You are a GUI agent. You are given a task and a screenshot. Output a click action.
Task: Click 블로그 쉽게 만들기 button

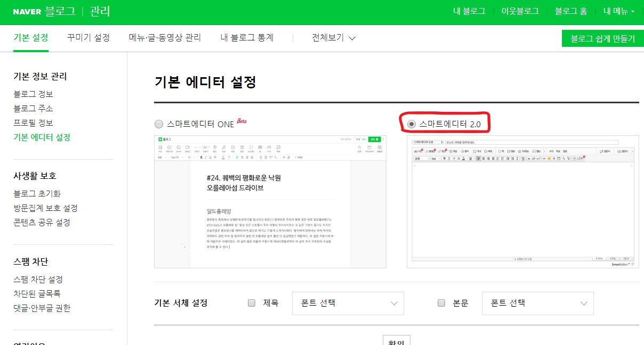click(603, 38)
